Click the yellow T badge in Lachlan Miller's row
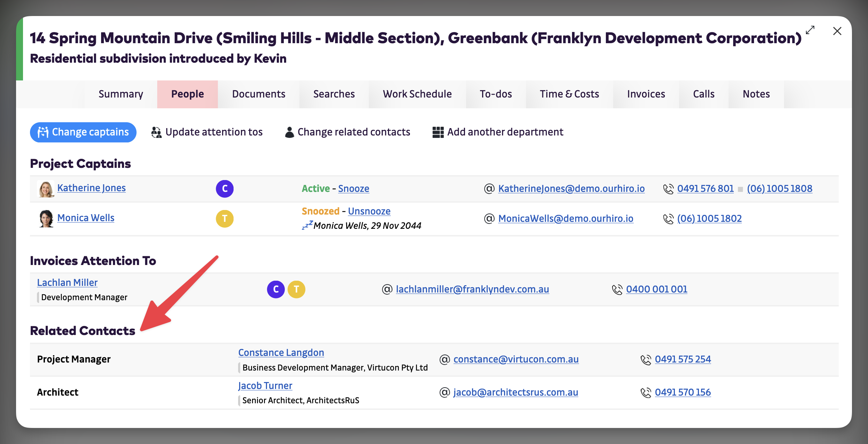868x444 pixels. [296, 289]
